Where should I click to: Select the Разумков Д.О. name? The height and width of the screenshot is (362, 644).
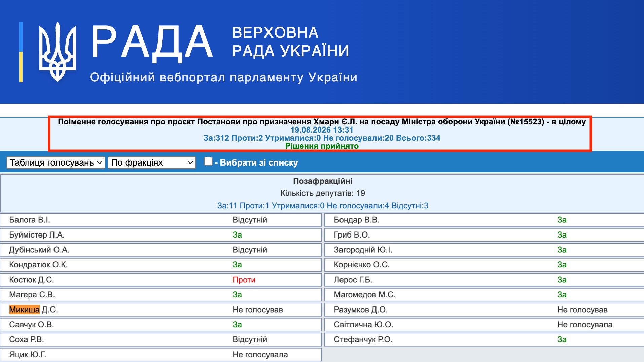coord(361,310)
